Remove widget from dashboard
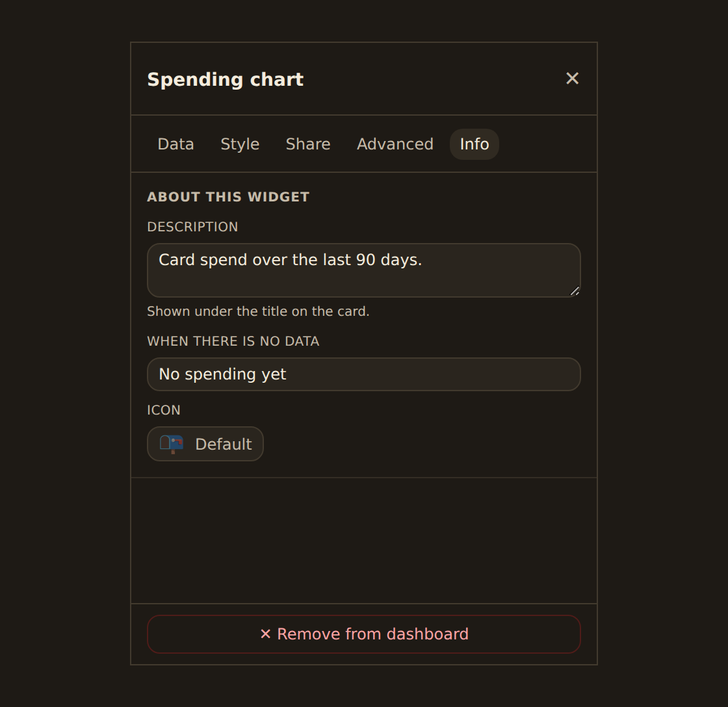 click(x=363, y=634)
